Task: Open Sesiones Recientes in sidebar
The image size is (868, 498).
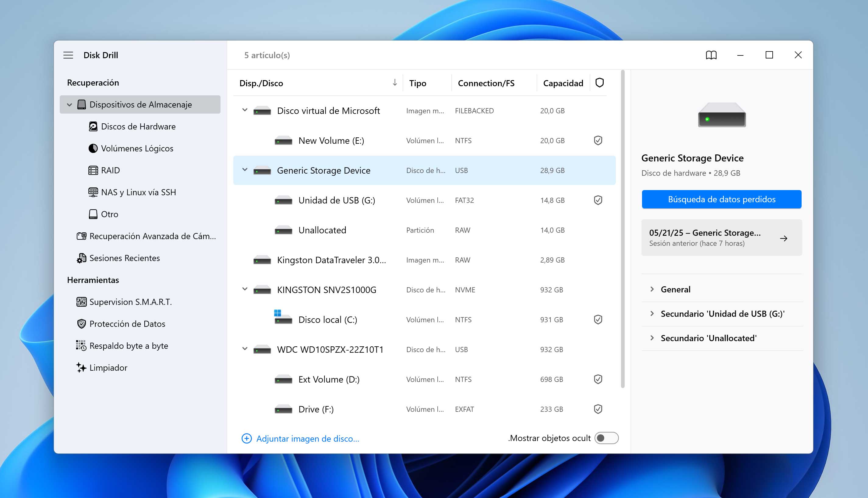Action: click(x=140, y=258)
